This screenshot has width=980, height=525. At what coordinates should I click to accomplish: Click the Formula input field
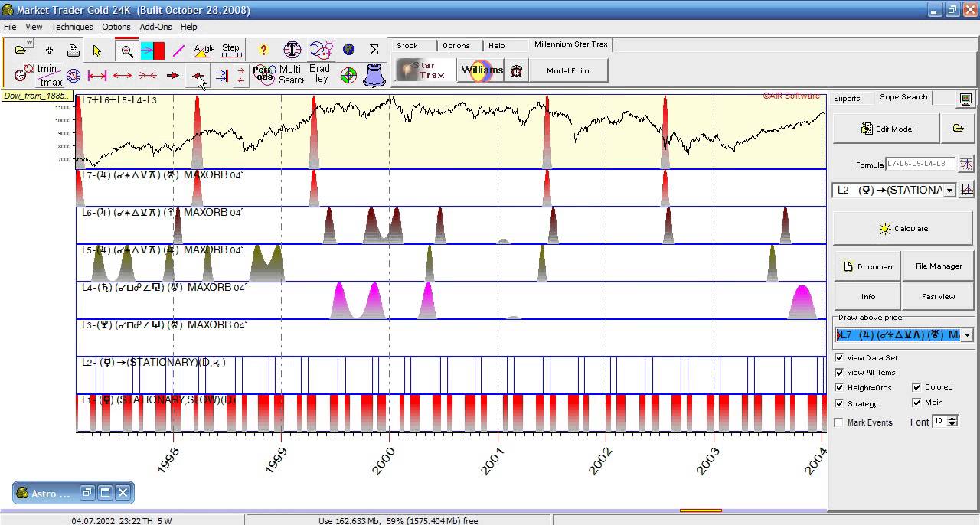(920, 165)
